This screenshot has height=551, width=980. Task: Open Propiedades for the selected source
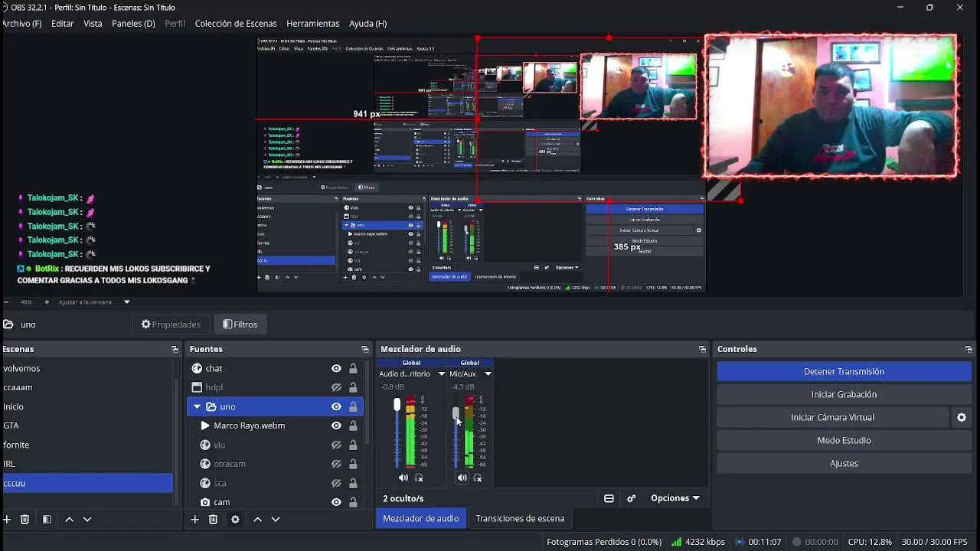(171, 324)
